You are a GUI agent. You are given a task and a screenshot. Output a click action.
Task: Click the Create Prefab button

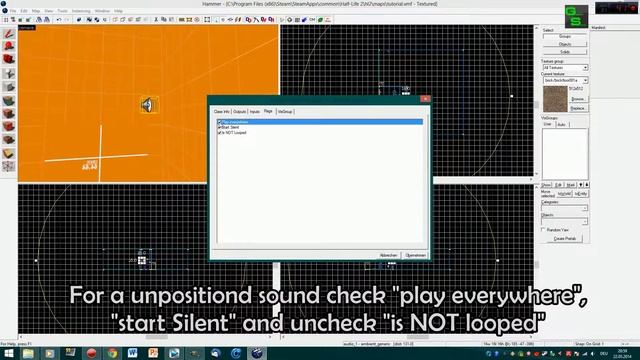[565, 238]
